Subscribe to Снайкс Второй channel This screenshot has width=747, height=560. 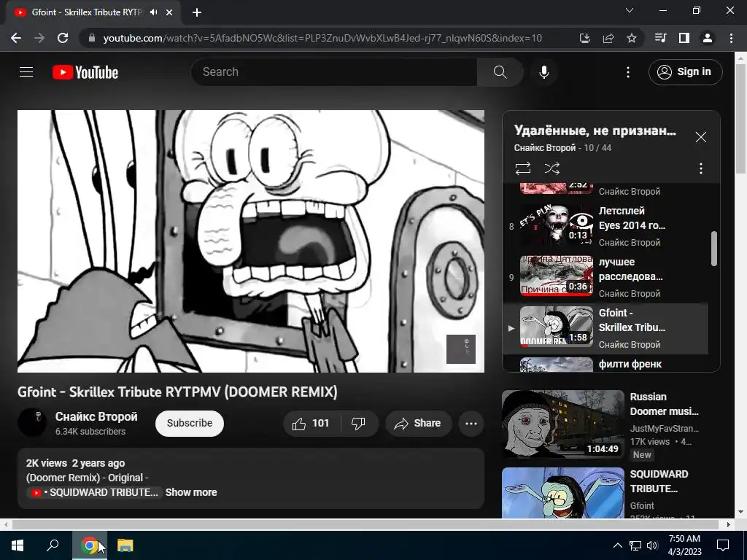(190, 424)
